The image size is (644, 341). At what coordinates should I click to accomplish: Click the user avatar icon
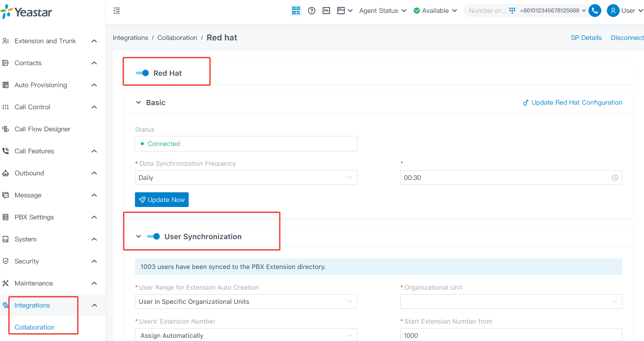tap(613, 11)
